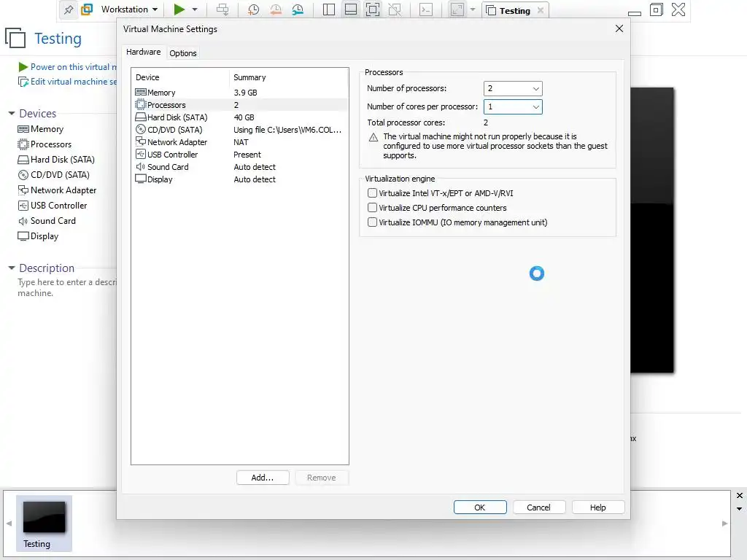
Task: Click Sound Card in main window Devices
Action: [47, 221]
